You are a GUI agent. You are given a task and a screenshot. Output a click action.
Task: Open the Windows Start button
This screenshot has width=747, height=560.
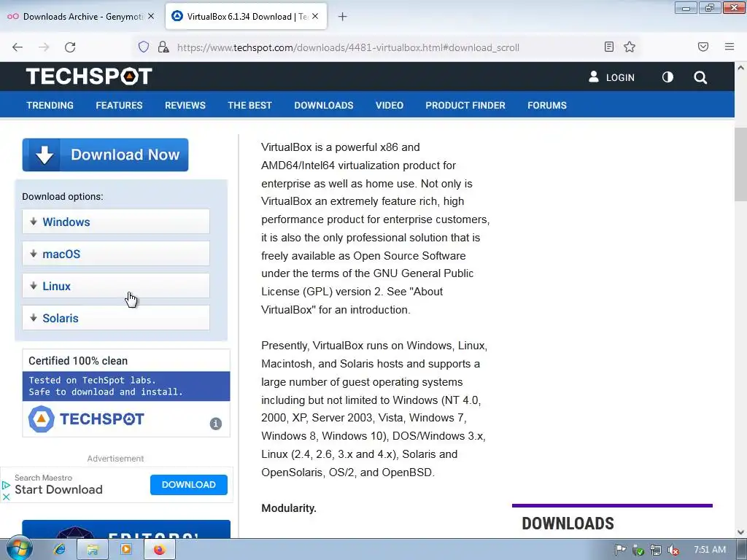click(x=18, y=548)
